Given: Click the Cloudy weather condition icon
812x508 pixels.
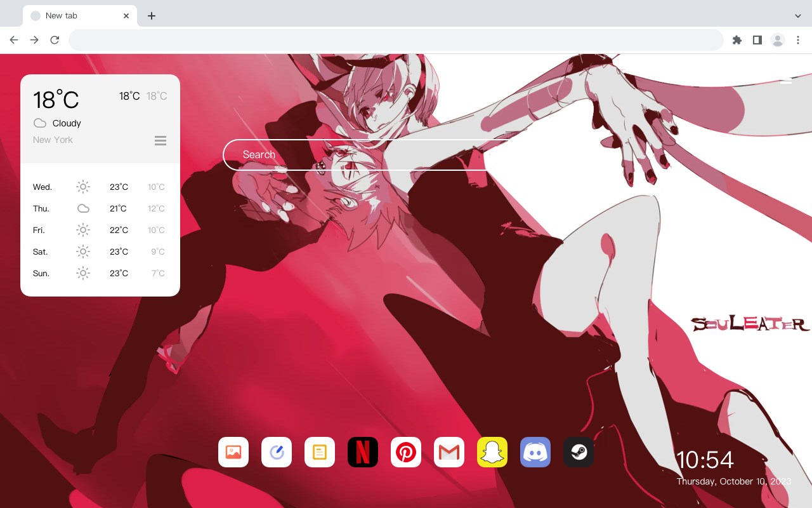Looking at the screenshot, I should coord(40,123).
